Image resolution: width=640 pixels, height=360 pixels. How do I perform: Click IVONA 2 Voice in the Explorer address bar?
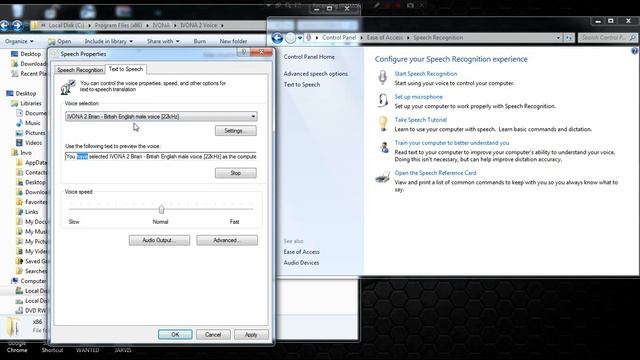[198, 25]
